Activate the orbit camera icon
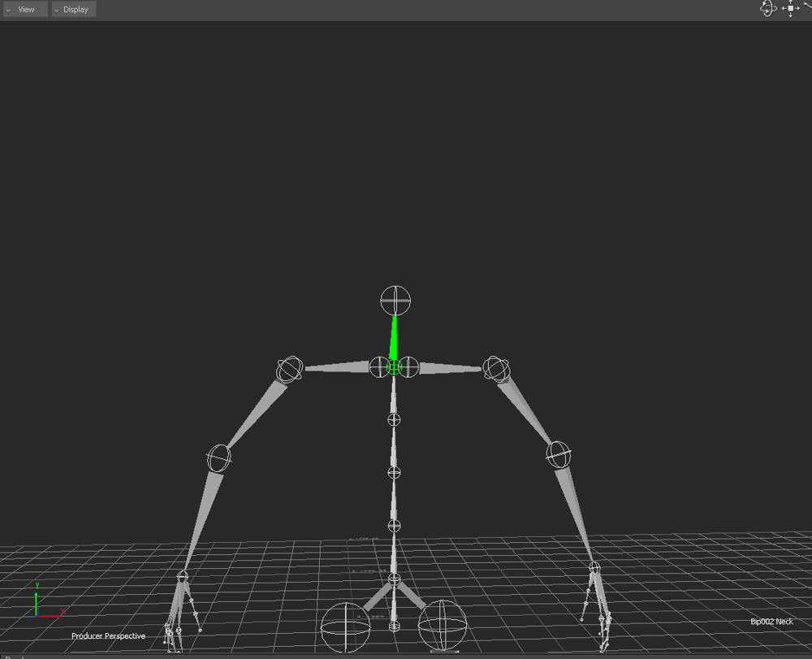Image resolution: width=812 pixels, height=659 pixels. tap(767, 8)
